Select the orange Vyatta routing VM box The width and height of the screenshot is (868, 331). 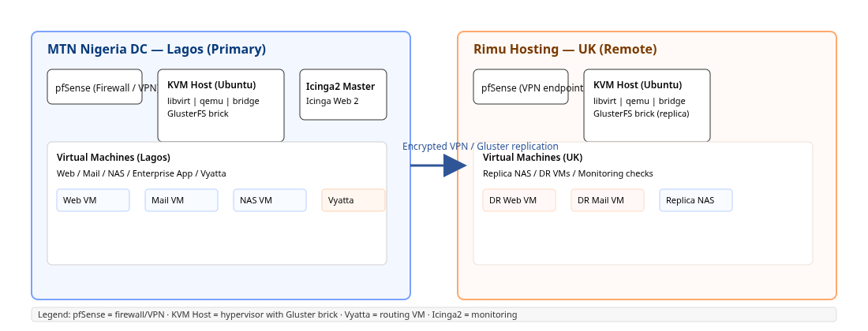354,200
